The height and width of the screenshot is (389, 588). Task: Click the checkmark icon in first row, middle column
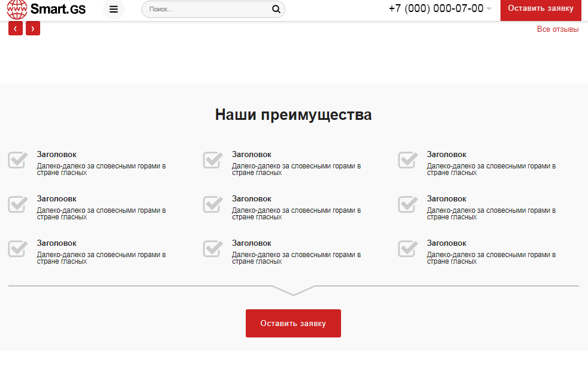point(213,160)
